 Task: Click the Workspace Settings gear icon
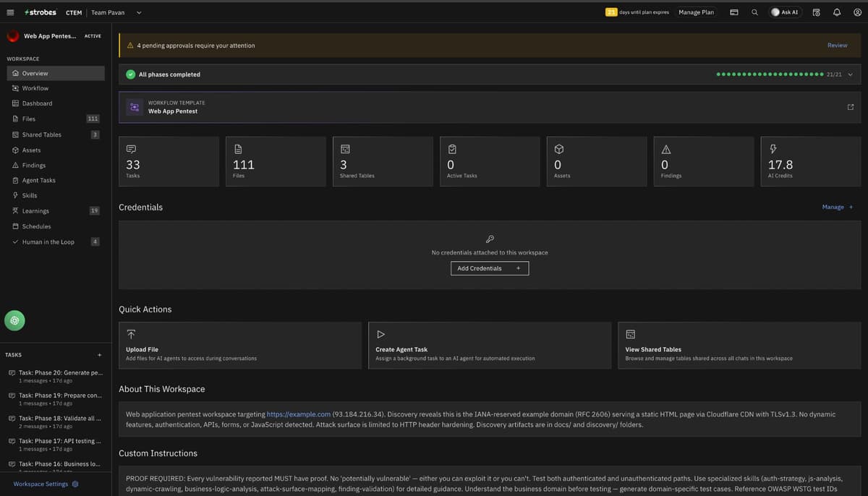[75, 484]
